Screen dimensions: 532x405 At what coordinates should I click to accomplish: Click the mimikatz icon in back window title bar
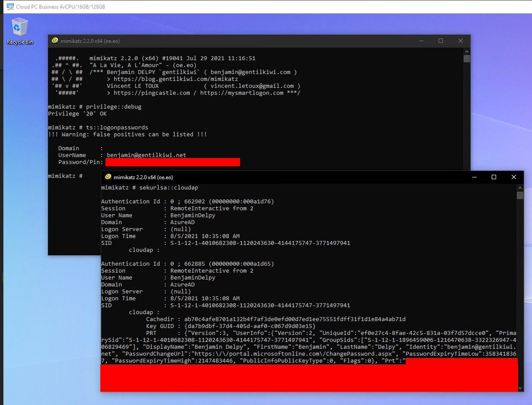coord(55,41)
